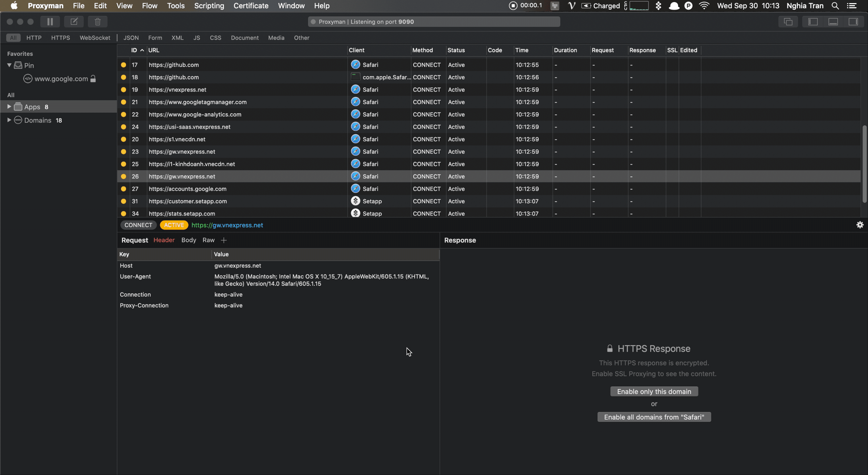The height and width of the screenshot is (475, 868).
Task: Open the settings gear in the detail pane
Action: [x=860, y=225]
